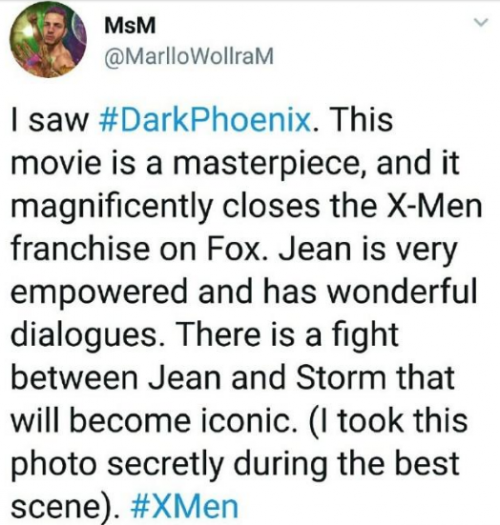Open the MsM profile avatar picture

coord(48,39)
